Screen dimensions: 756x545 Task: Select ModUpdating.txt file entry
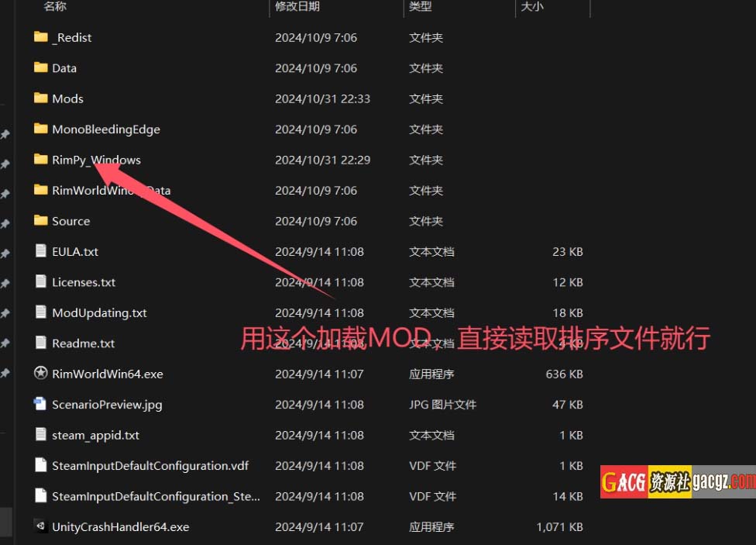click(99, 312)
